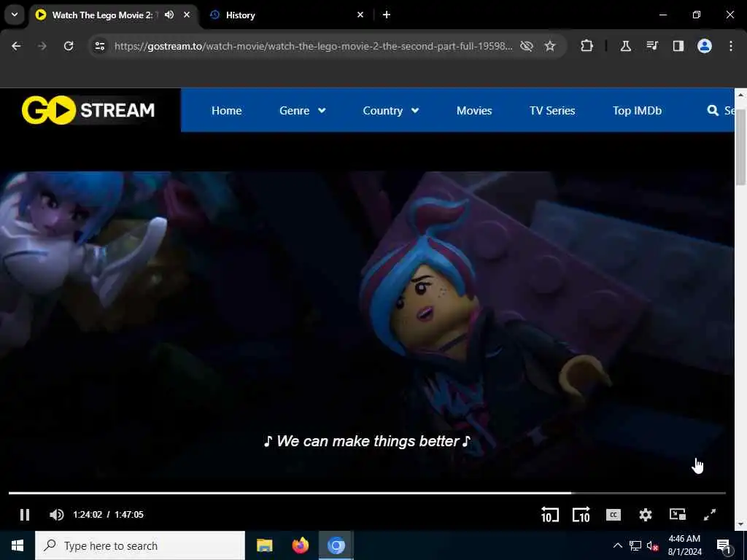Open network status tray icon
This screenshot has height=560, width=747.
click(635, 545)
